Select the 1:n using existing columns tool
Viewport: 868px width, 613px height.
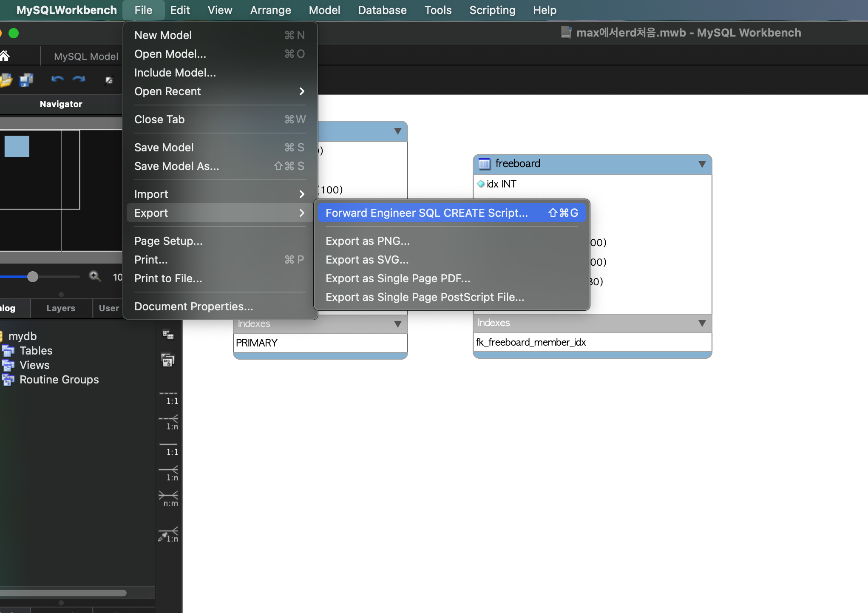[x=168, y=534]
